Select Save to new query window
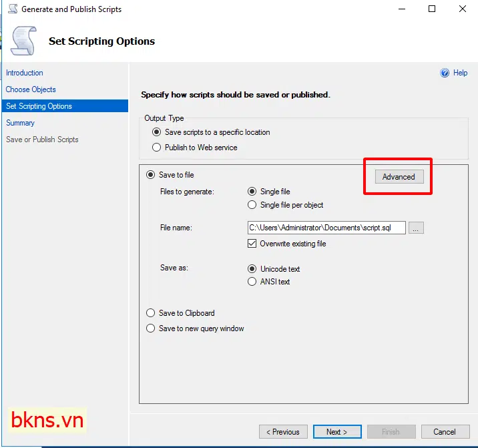Viewport: 478px width, 448px height. click(x=150, y=328)
